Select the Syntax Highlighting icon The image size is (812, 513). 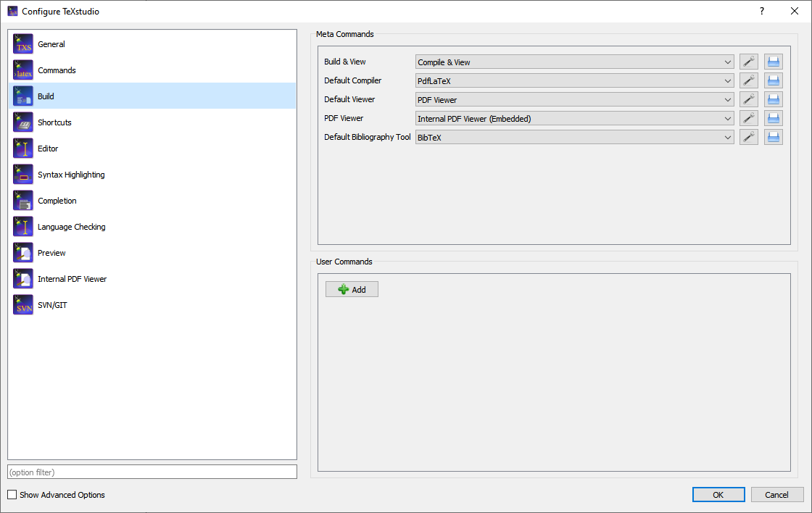(x=22, y=174)
